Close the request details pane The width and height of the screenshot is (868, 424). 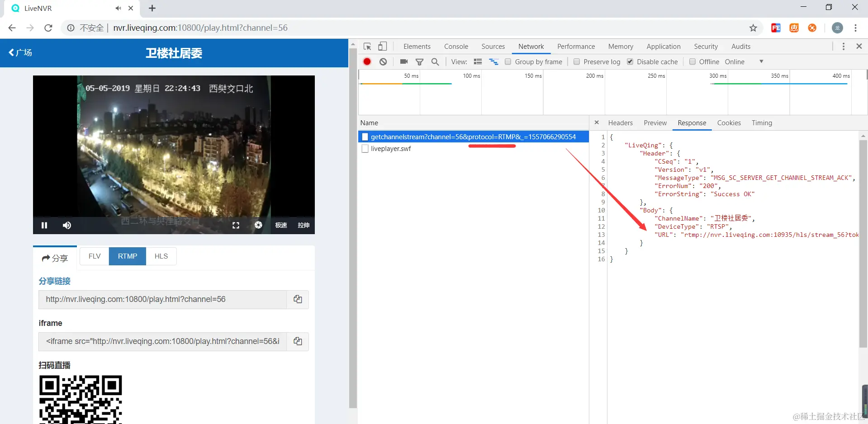pyautogui.click(x=597, y=122)
